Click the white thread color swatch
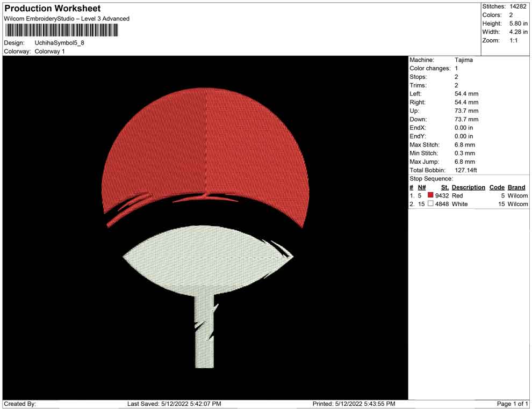Image resolution: width=532 pixels, height=409 pixels. [x=430, y=204]
